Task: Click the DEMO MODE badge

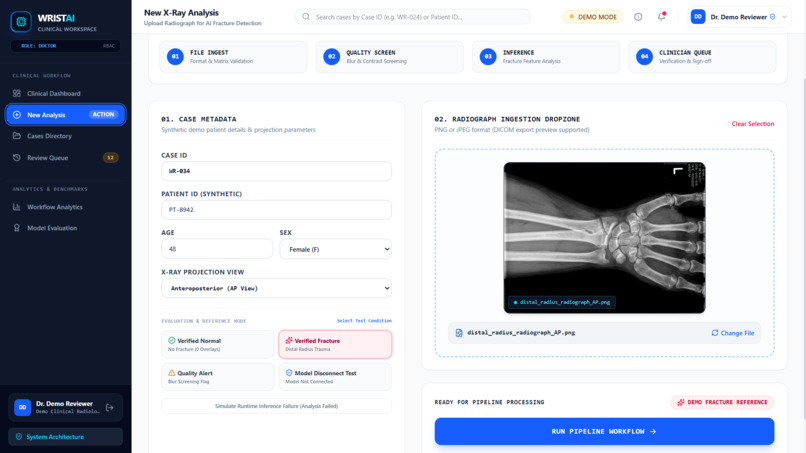Action: click(x=593, y=17)
